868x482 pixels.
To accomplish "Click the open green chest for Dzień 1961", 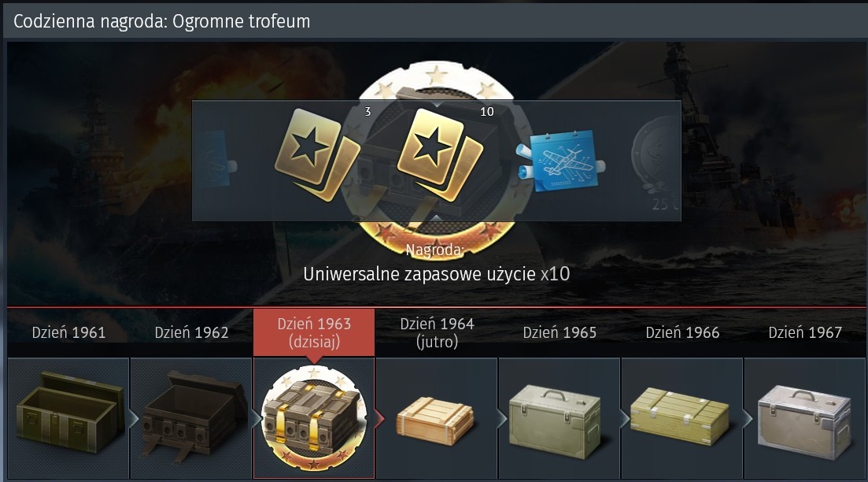I will pos(68,412).
